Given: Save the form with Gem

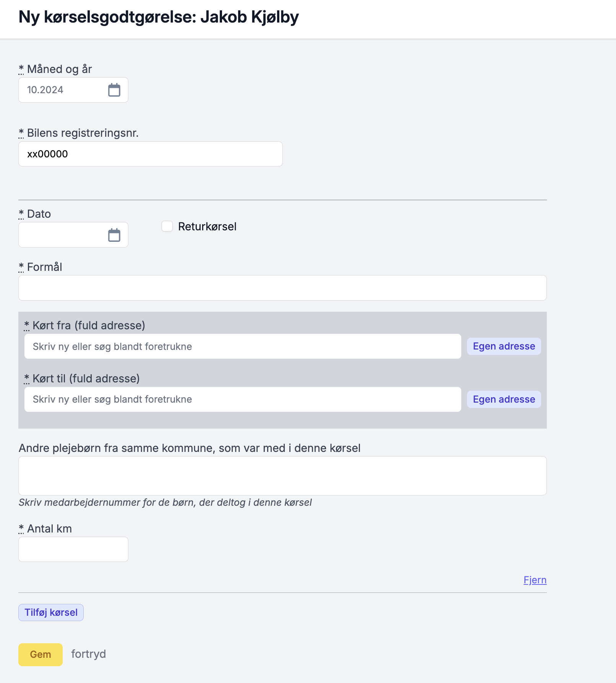Looking at the screenshot, I should 40,654.
